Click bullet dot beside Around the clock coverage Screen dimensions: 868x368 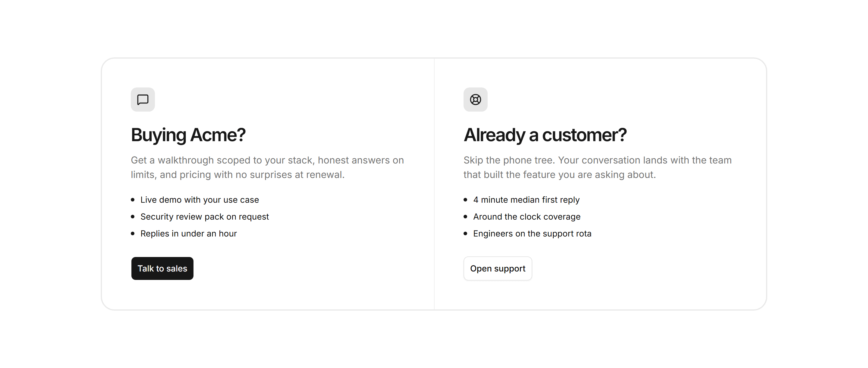click(x=465, y=217)
